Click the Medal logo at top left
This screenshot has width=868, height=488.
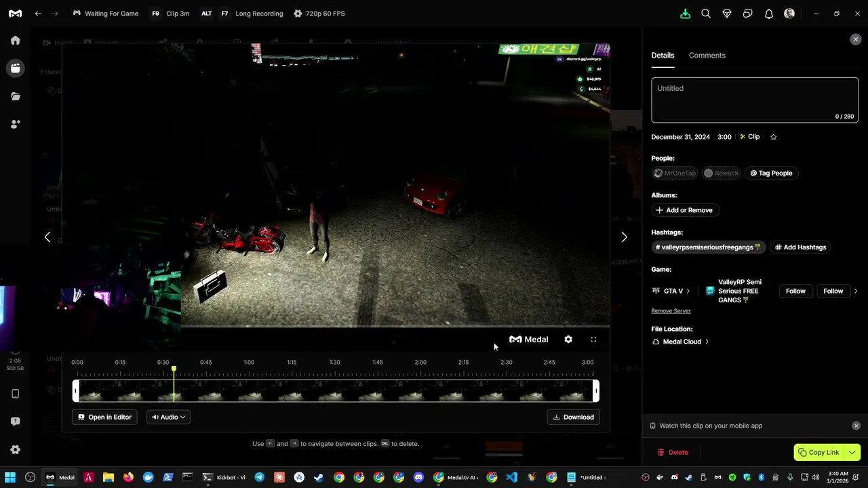click(x=15, y=14)
